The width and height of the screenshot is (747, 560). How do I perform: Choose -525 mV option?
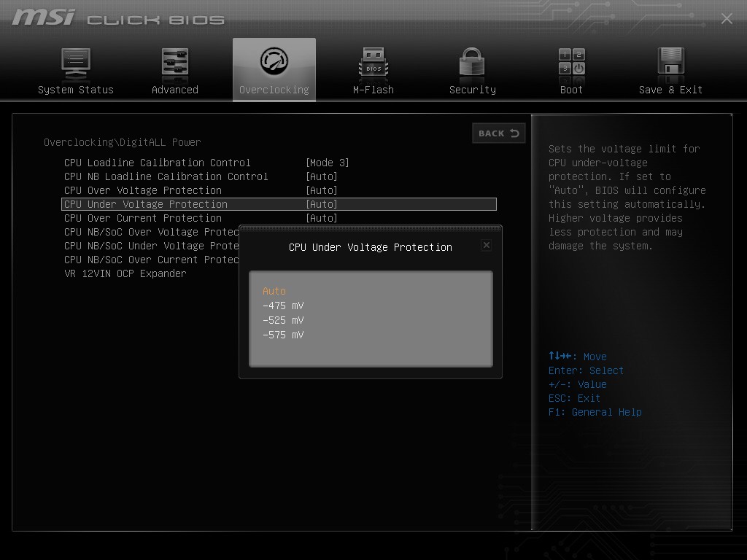[283, 321]
